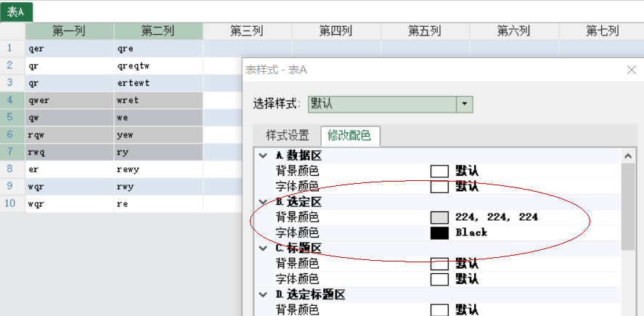Click the 字体颜色 label under C.标题区

click(x=297, y=279)
